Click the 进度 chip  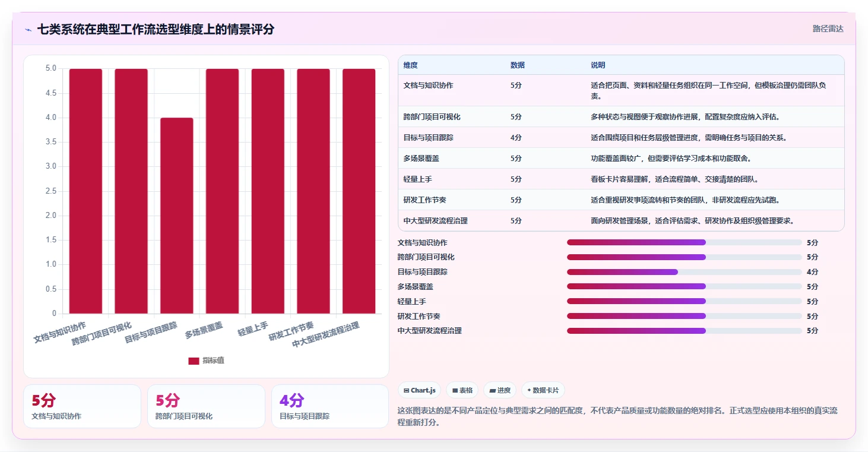[x=500, y=390]
